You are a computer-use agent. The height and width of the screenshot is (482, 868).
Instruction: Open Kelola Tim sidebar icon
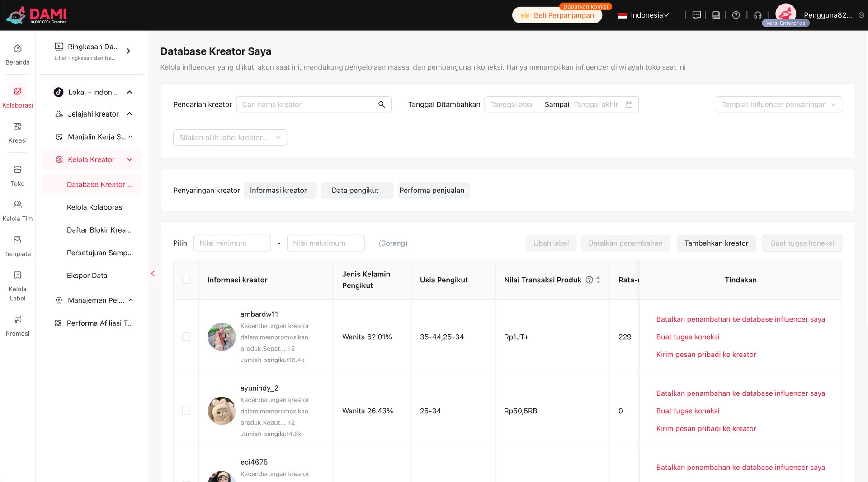coord(18,205)
